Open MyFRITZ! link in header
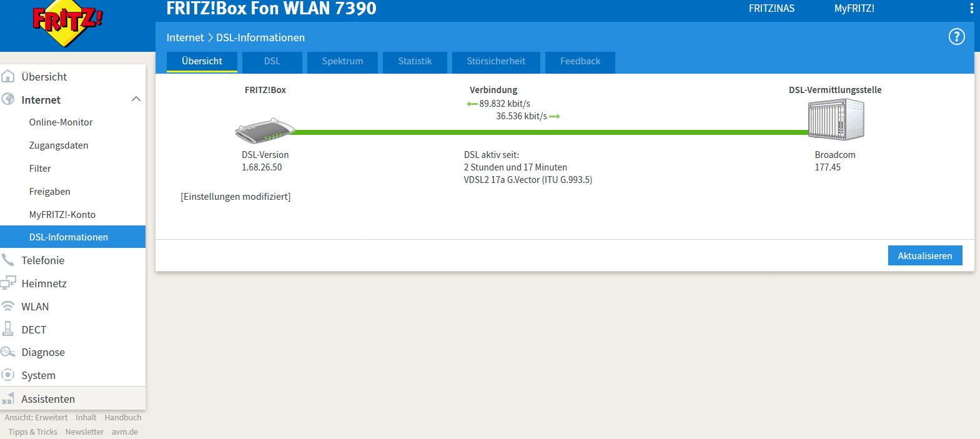The width and height of the screenshot is (980, 439). (854, 9)
